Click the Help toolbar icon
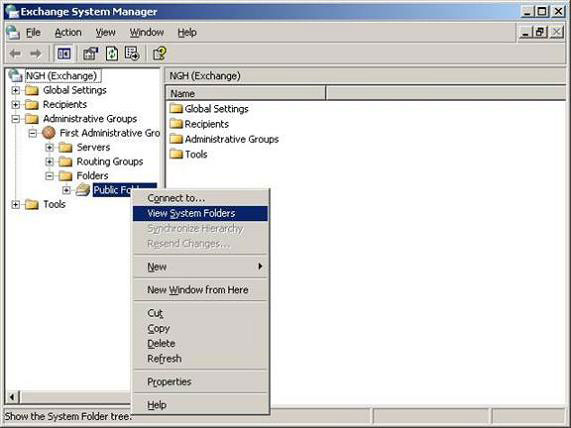Image resolution: width=571 pixels, height=428 pixels. [x=160, y=54]
